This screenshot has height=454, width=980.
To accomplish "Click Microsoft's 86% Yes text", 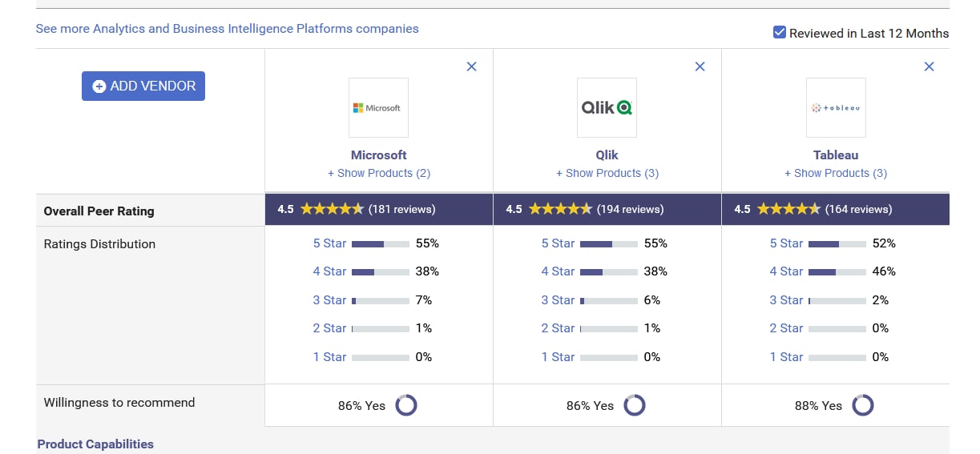I will [x=361, y=406].
